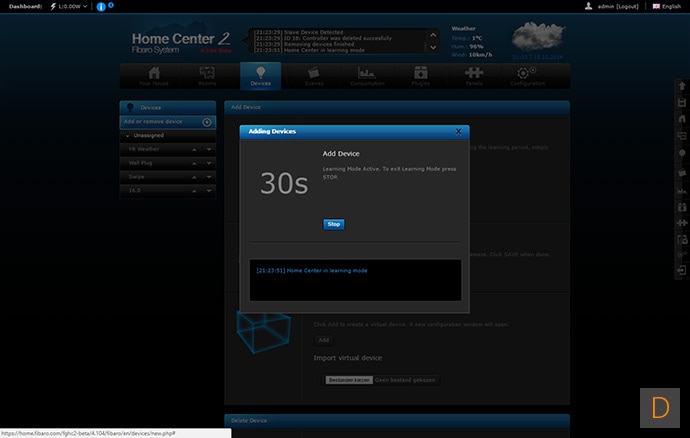
Task: Click the recovery icon in right sidebar
Action: pyautogui.click(x=682, y=240)
